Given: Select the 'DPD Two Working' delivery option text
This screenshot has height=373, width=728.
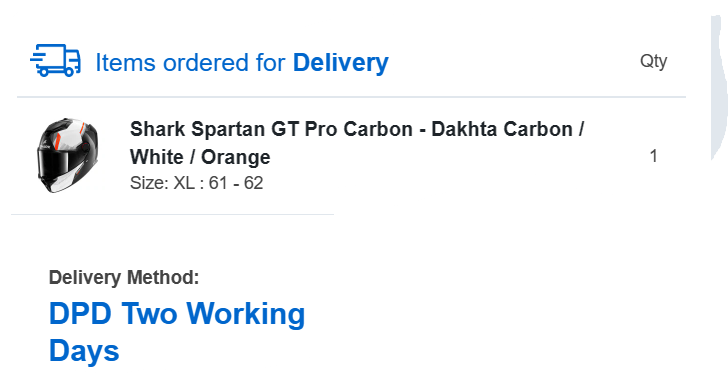Looking at the screenshot, I should click(x=177, y=314).
